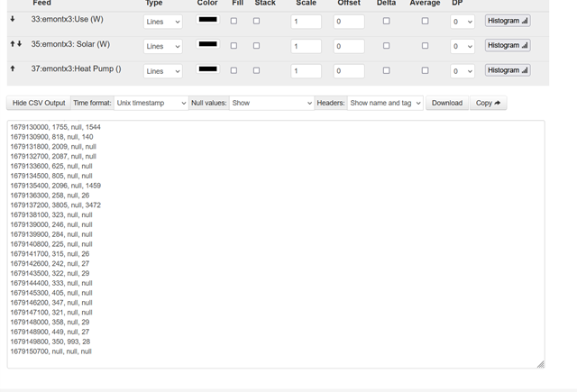Download the CSV data
Viewport: 577px width, 392px height.
coord(446,103)
